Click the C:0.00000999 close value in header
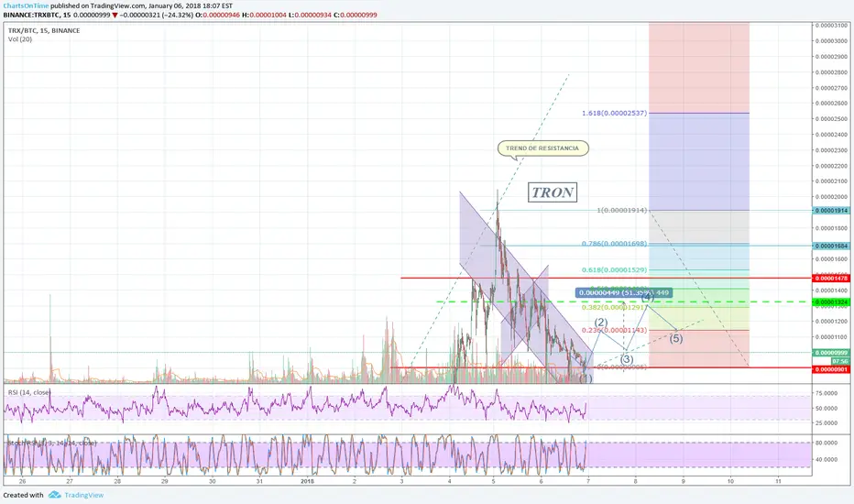This screenshot has height=504, width=854. [356, 16]
